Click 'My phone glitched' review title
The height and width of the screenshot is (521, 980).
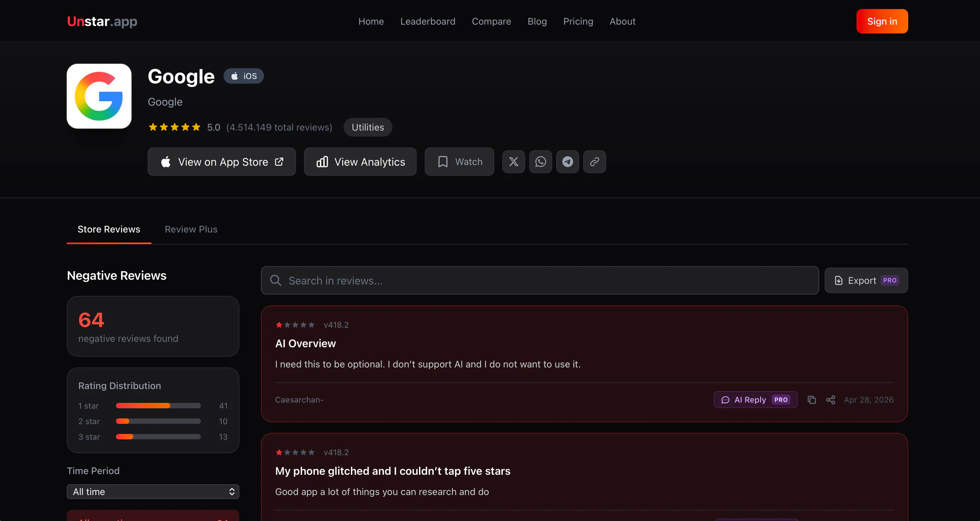coord(393,471)
